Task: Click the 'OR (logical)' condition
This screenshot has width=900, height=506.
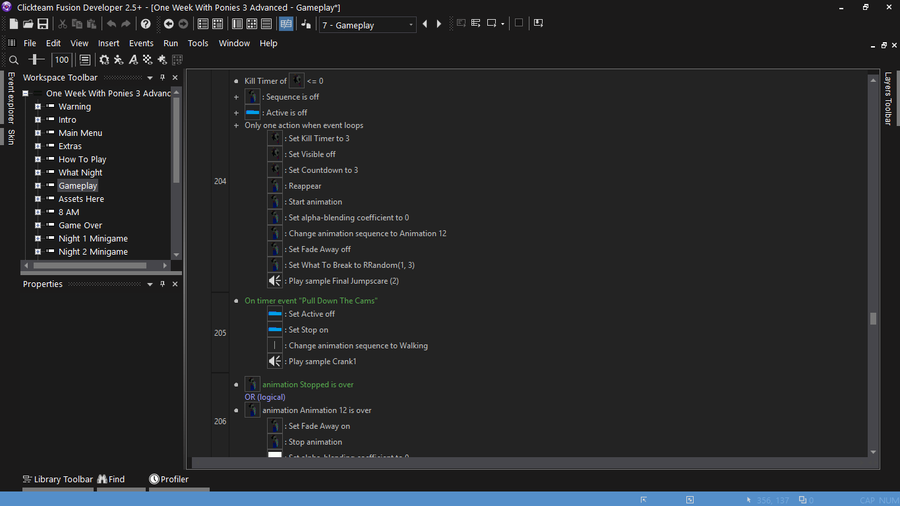Action: 265,397
